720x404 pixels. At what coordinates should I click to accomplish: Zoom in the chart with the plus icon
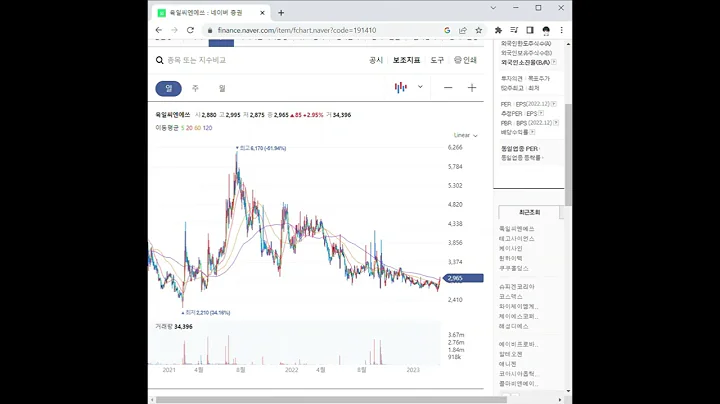[x=472, y=88]
